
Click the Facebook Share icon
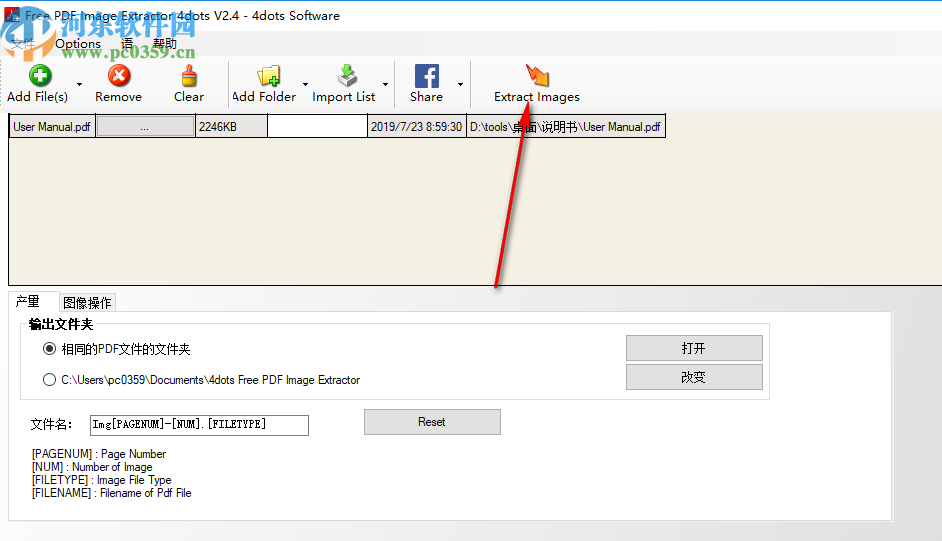427,76
